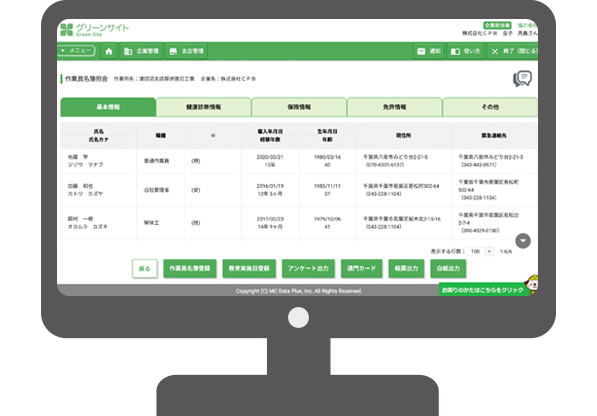Viewport: 597px width, 416px height.
Task: Open the chat speech bubble icon
Action: pos(522,79)
